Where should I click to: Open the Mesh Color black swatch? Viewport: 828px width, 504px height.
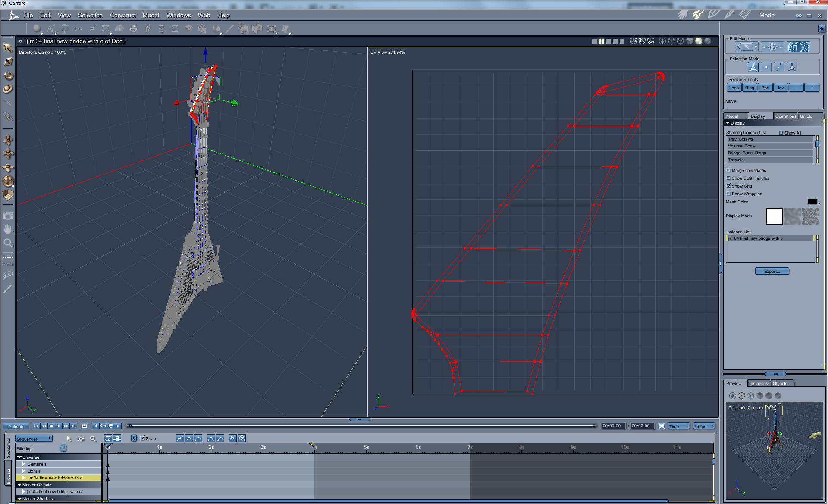click(812, 202)
